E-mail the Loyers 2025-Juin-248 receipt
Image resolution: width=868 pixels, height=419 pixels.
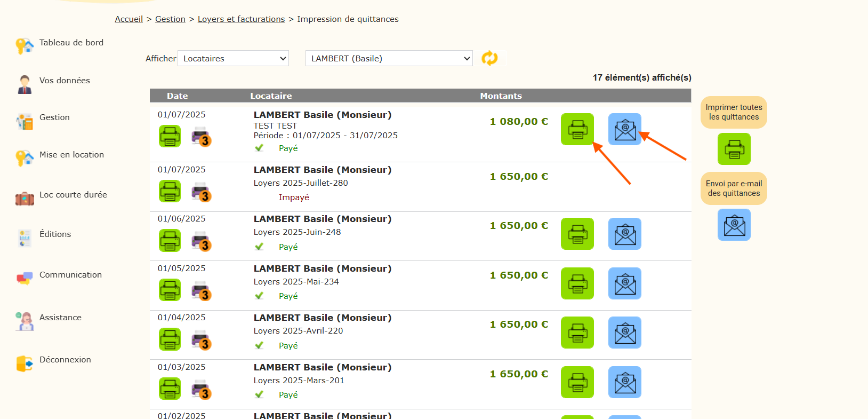(625, 234)
